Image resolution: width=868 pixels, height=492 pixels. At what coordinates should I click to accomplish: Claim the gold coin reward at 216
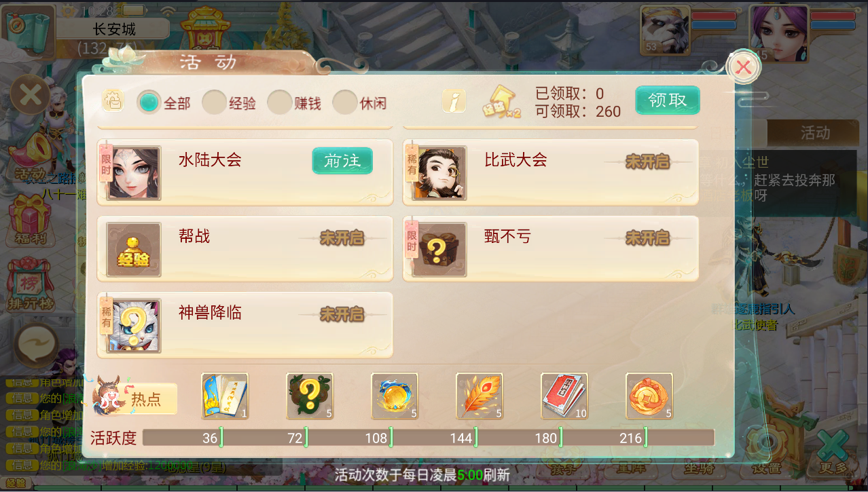pos(649,396)
